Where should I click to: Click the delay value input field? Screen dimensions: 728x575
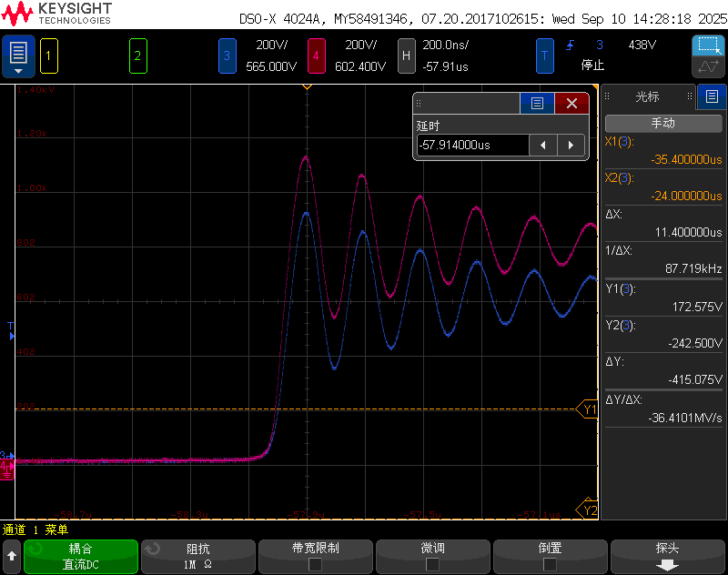(x=472, y=146)
